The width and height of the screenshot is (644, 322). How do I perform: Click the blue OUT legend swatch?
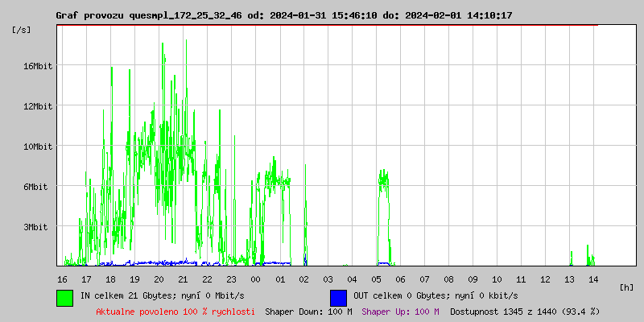(338, 297)
